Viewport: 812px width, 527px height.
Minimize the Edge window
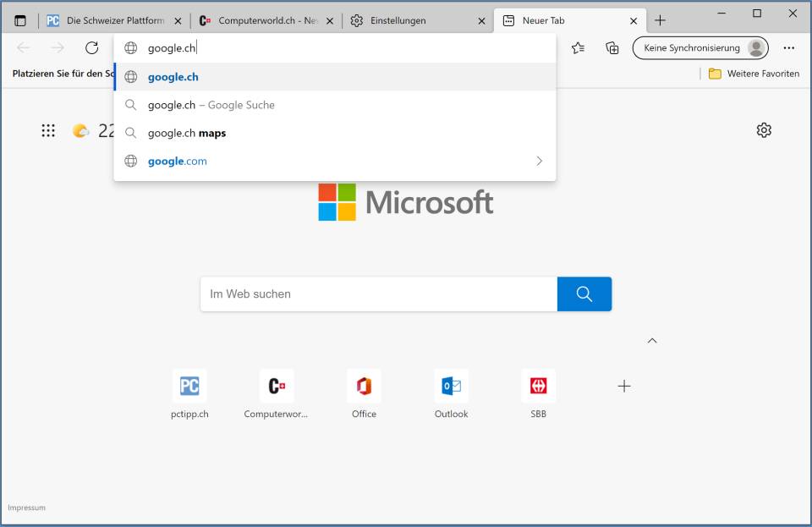coord(721,14)
